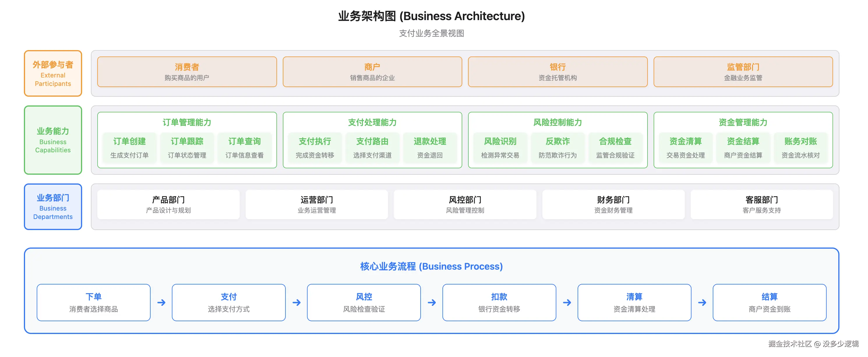Click the 外部参与者 External Participants label
This screenshot has height=357, width=868.
[x=53, y=73]
